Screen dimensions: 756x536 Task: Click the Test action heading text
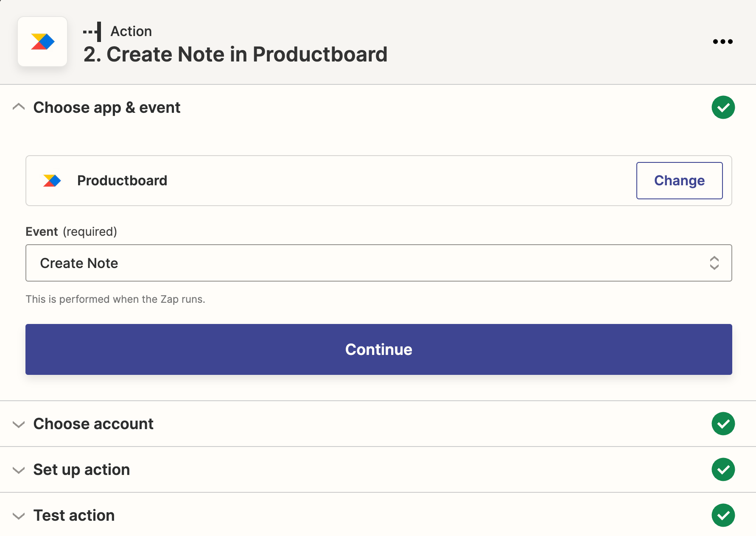click(74, 516)
